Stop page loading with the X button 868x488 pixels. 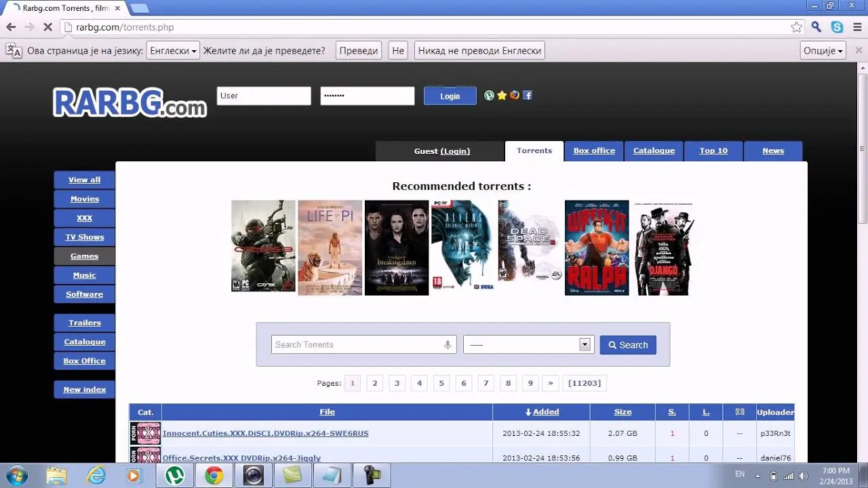[47, 27]
